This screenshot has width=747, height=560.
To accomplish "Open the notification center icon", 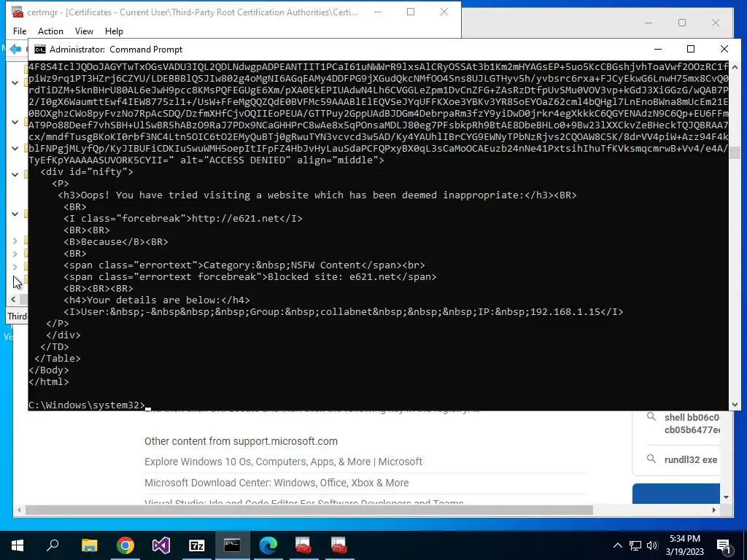I will tap(724, 545).
